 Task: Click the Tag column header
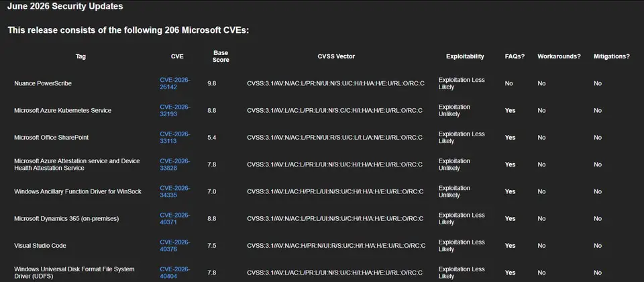pos(81,56)
